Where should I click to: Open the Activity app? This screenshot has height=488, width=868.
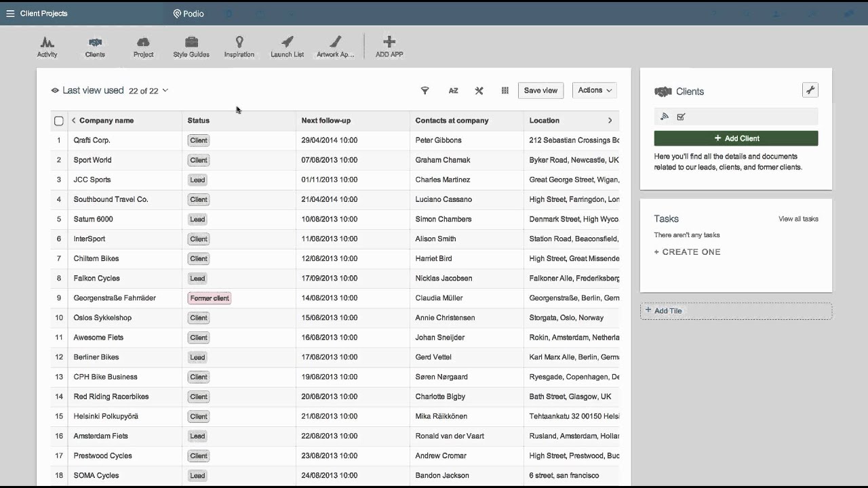(x=47, y=47)
